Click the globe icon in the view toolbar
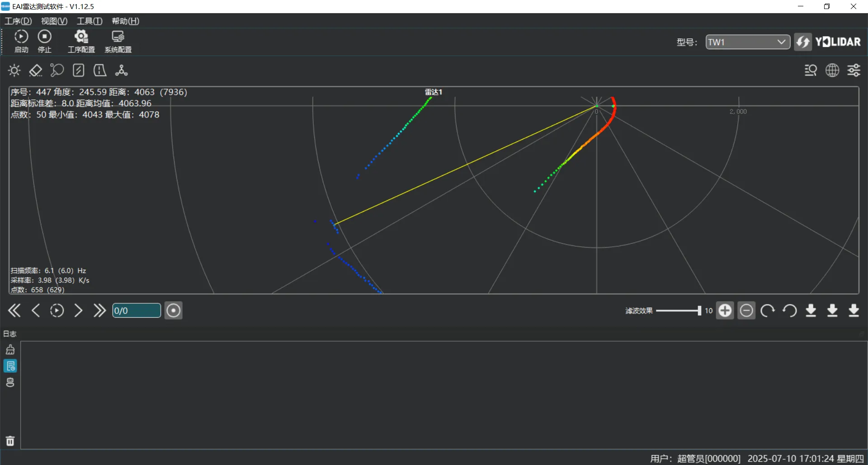868x465 pixels. point(832,70)
